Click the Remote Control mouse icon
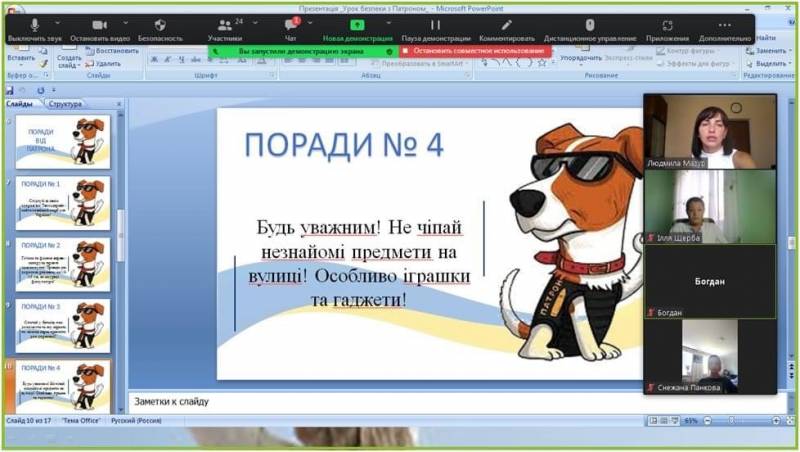The width and height of the screenshot is (800, 452). [x=589, y=25]
